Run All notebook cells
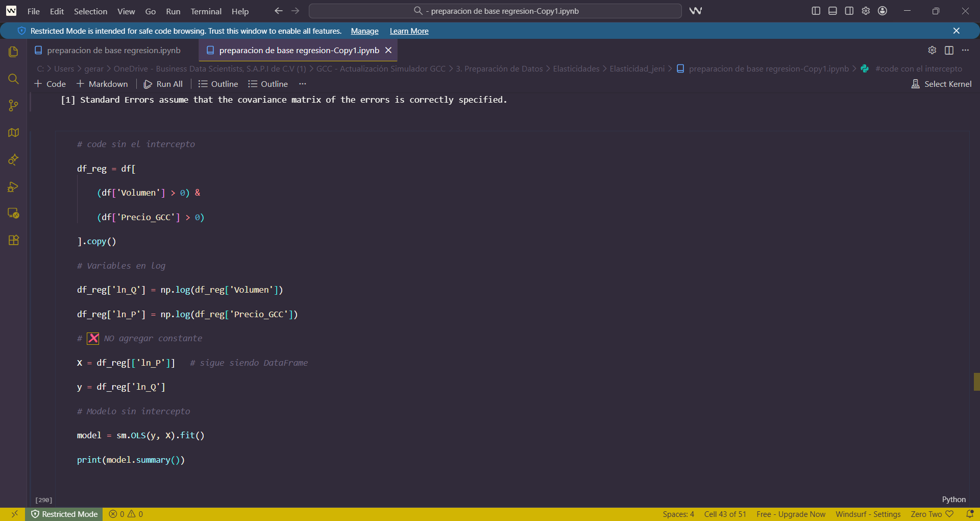 (163, 84)
